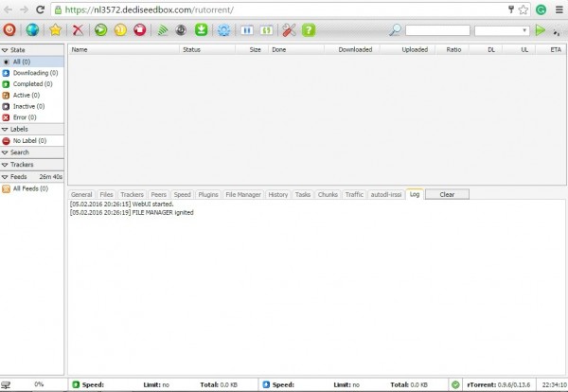
Task: Open Chrome menu hamburger icon
Action: tap(559, 9)
